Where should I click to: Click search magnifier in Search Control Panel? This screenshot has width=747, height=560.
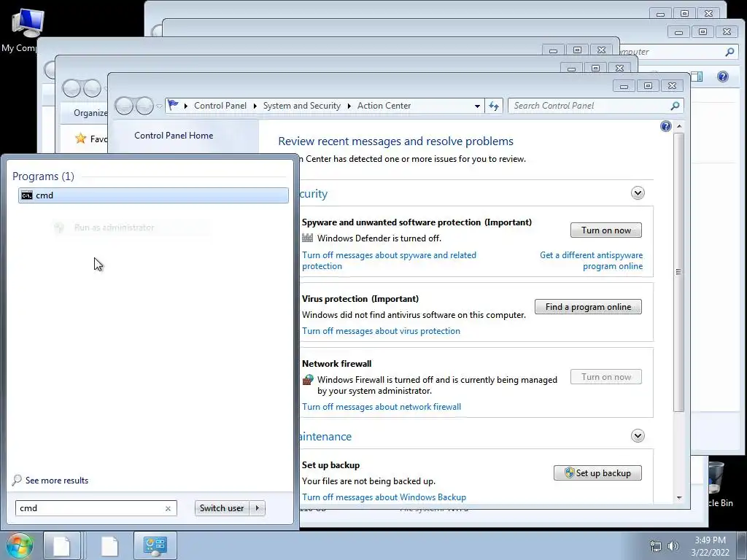675,106
